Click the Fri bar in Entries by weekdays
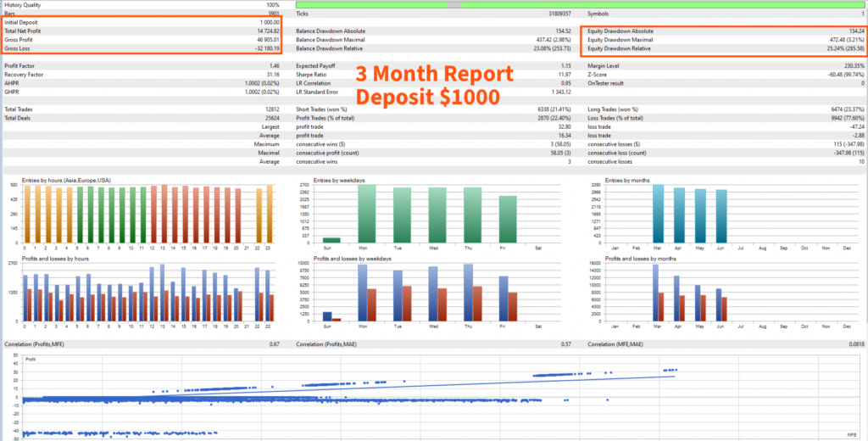Viewport: 868px width, 441px height. point(508,219)
